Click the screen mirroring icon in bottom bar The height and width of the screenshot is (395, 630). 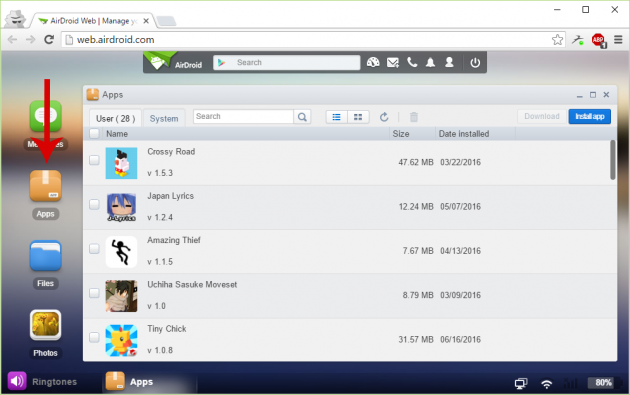(521, 383)
